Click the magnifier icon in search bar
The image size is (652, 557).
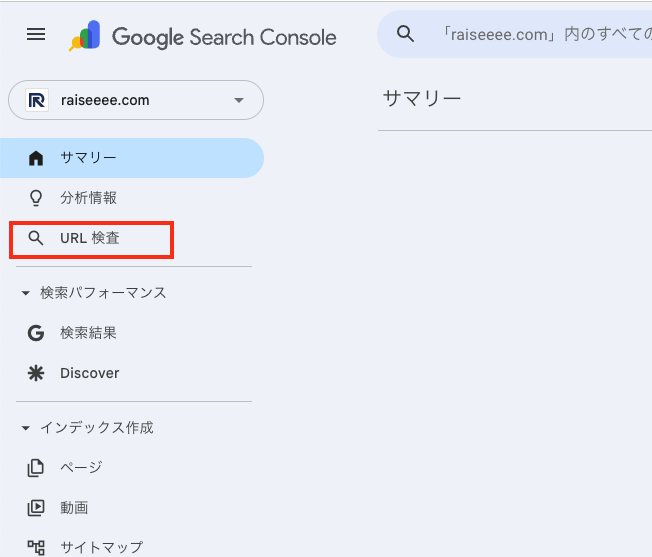pyautogui.click(x=405, y=35)
